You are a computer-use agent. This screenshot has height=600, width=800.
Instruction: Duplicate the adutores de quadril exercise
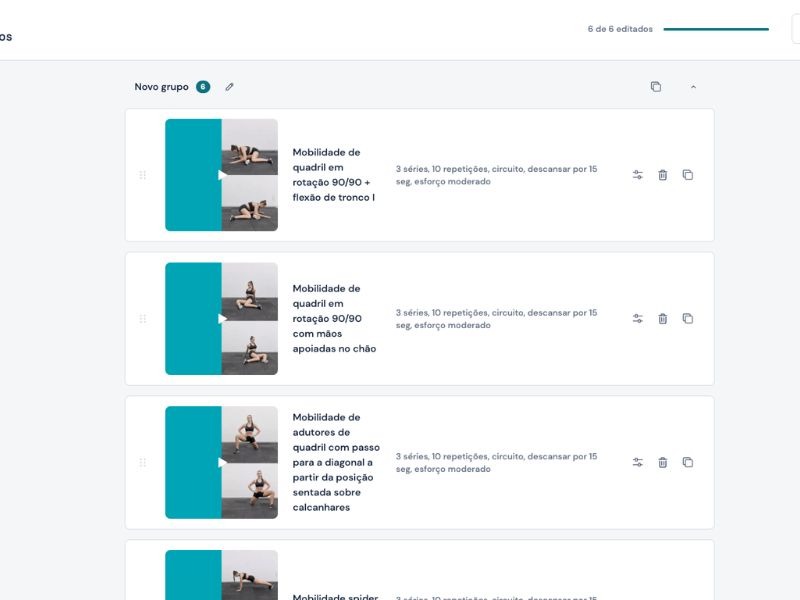click(x=688, y=462)
